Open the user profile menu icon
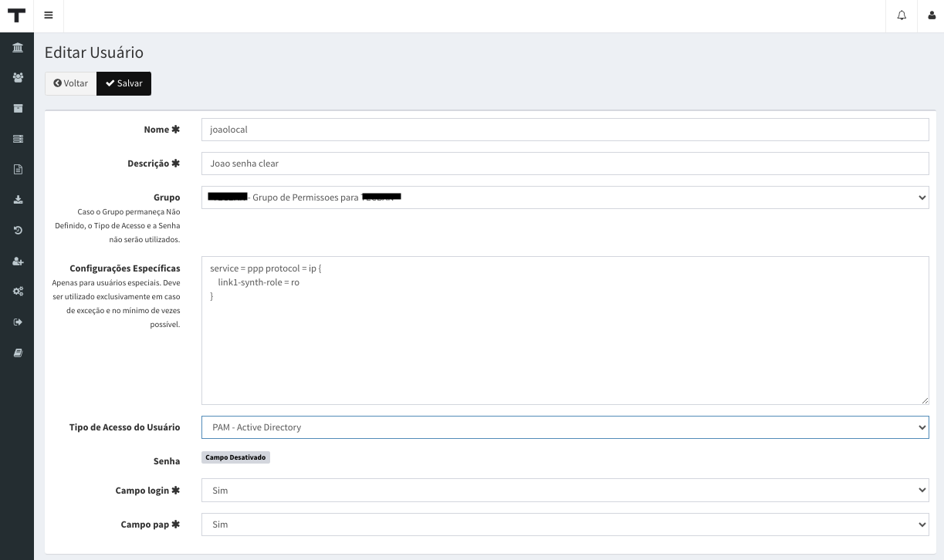Image resolution: width=944 pixels, height=560 pixels. (931, 16)
